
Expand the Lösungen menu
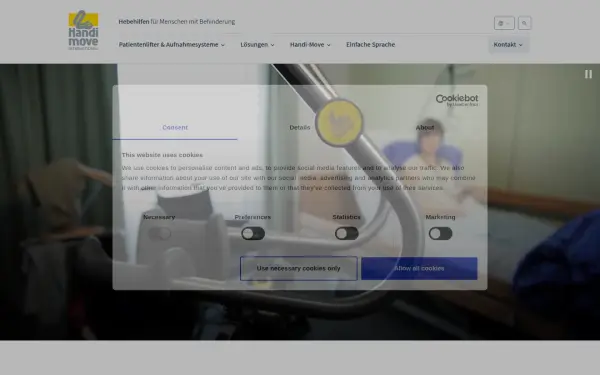[x=258, y=45]
